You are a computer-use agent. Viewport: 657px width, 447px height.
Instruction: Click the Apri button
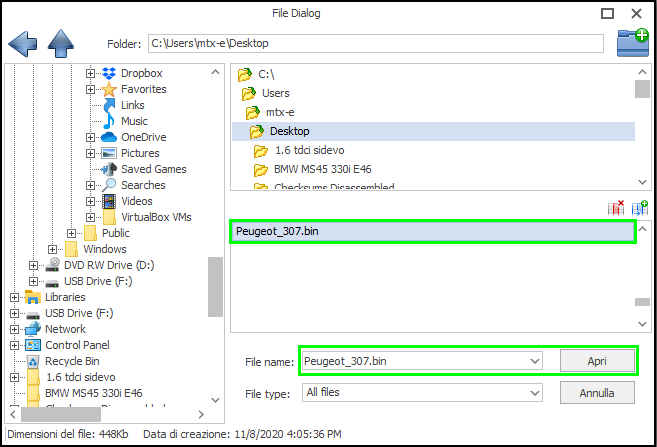click(597, 361)
